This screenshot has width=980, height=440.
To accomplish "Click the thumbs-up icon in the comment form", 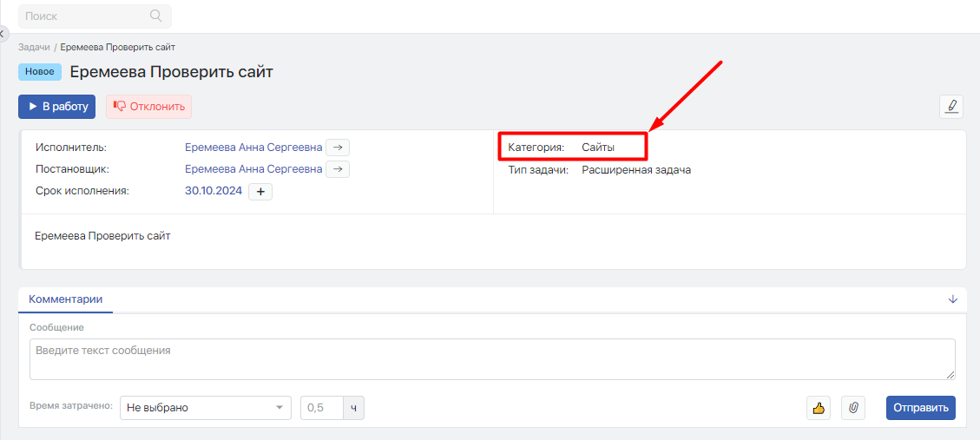I will click(x=818, y=408).
